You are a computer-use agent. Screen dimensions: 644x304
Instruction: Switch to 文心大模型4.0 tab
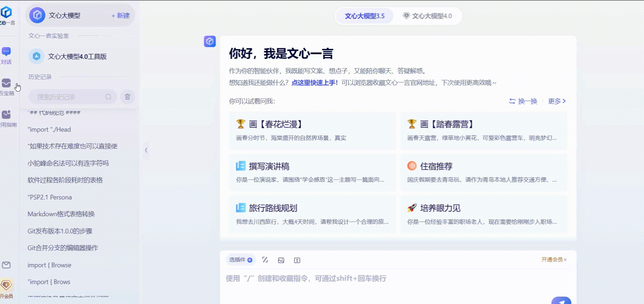(x=427, y=16)
